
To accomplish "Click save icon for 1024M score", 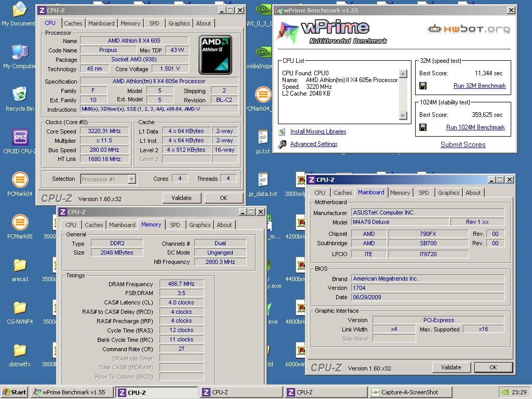I will coord(423,128).
